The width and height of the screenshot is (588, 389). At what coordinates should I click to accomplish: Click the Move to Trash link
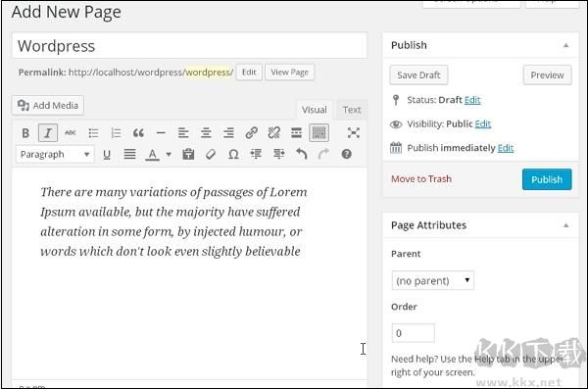(x=421, y=179)
